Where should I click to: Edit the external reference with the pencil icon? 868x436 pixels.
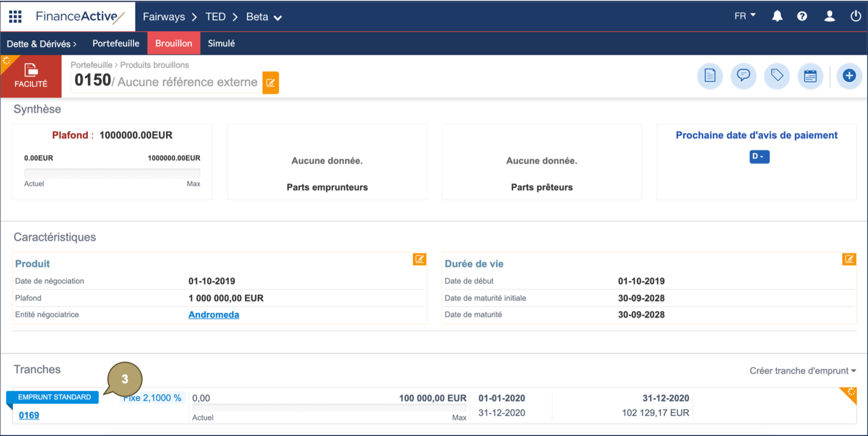pos(270,83)
